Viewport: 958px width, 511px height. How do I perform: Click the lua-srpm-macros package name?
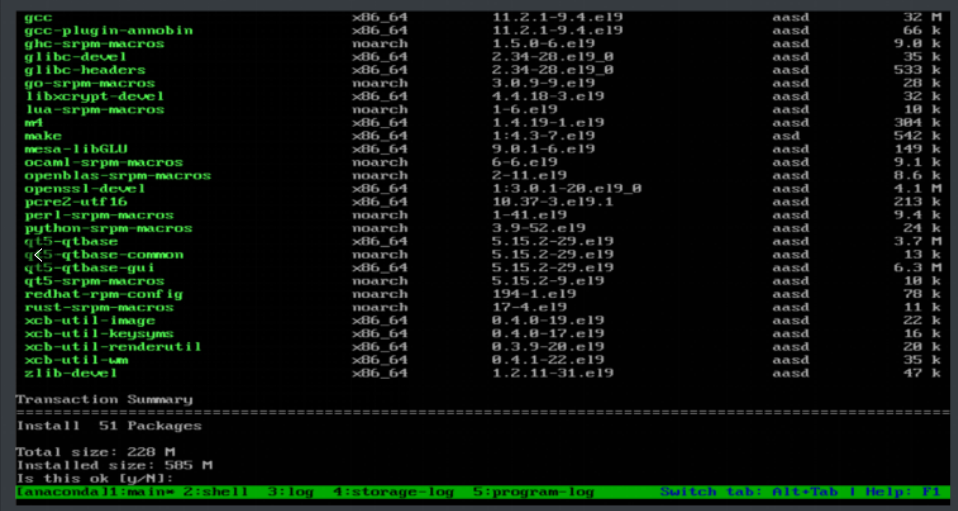coord(94,110)
